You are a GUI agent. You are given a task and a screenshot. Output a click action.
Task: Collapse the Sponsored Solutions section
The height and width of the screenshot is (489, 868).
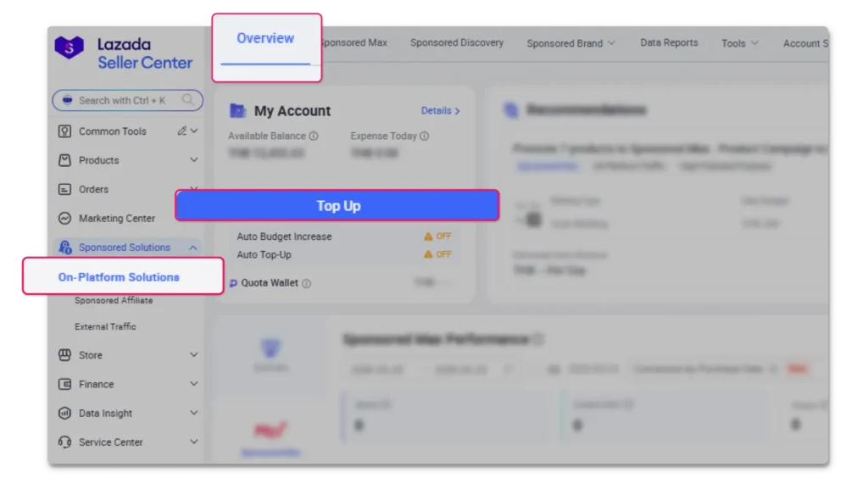point(193,247)
